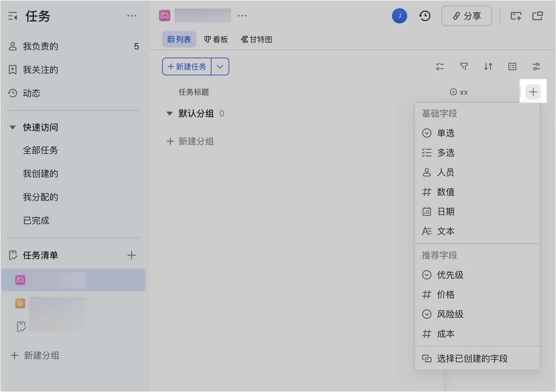Click the blue J user avatar

(400, 16)
